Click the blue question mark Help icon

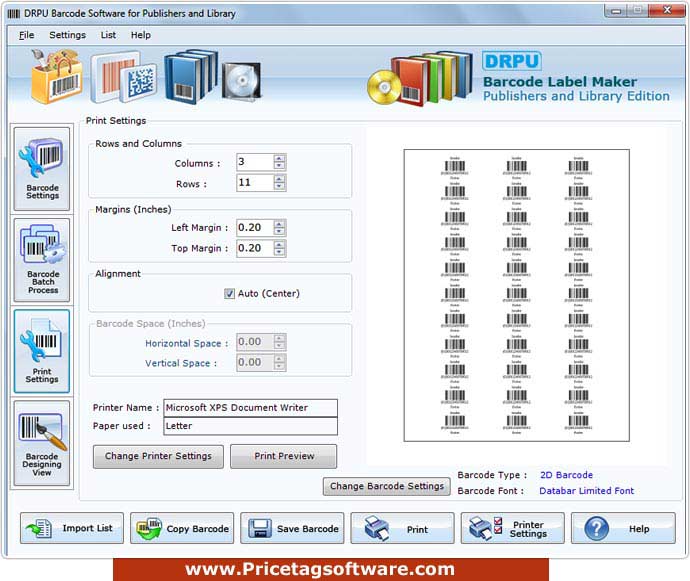(596, 529)
